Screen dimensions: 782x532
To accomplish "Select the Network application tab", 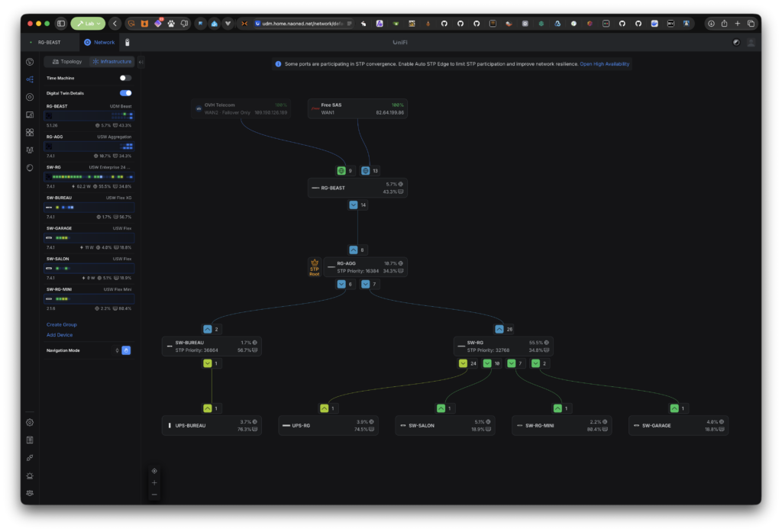I will pyautogui.click(x=99, y=43).
